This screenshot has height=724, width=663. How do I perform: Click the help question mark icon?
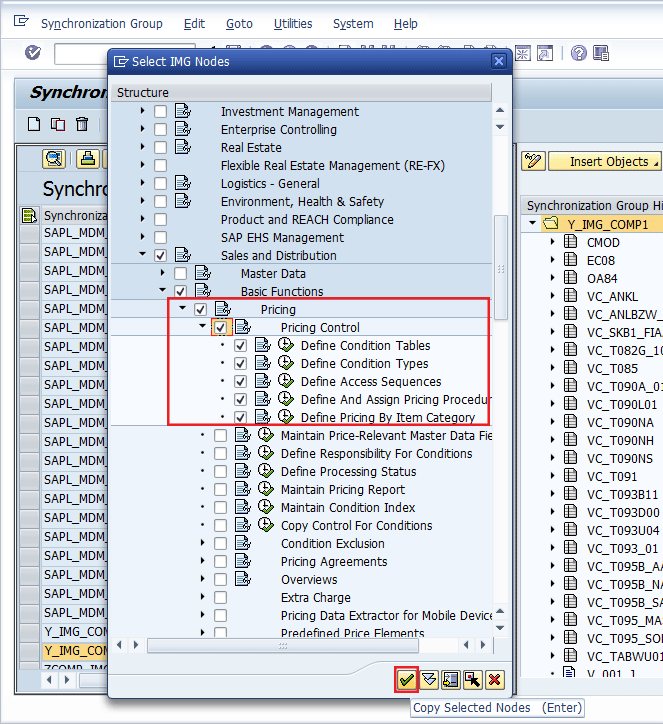tap(579, 53)
